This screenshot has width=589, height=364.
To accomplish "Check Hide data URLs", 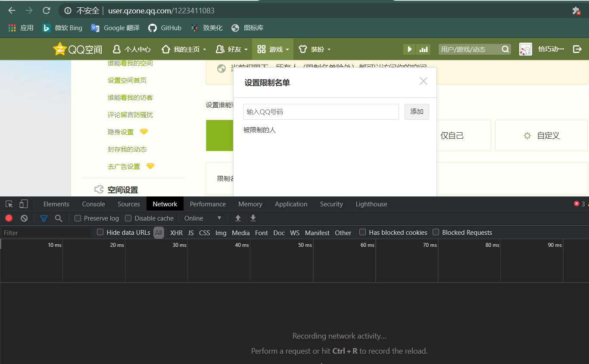I will pyautogui.click(x=100, y=232).
